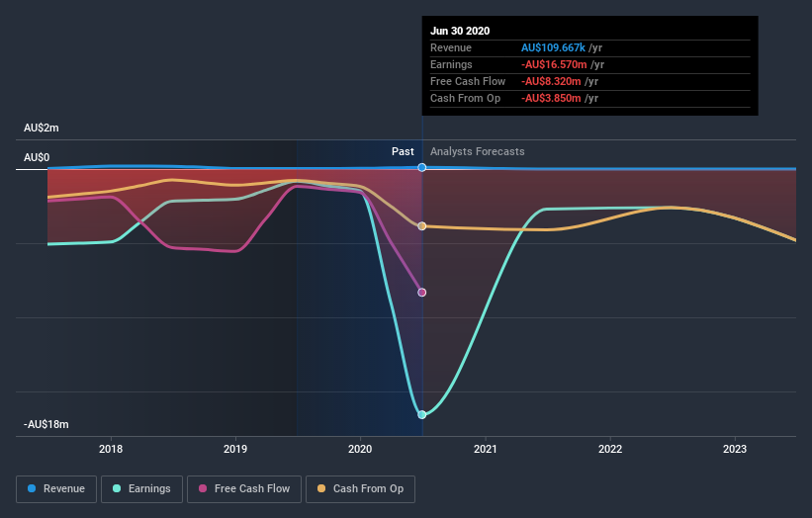
Task: Click the Jun 30 2020 tooltip date
Action: [460, 31]
